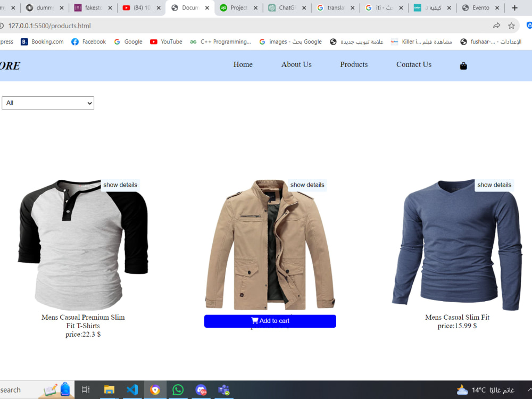Image resolution: width=532 pixels, height=399 pixels.
Task: Switch to the dummy tab
Action: pyautogui.click(x=45, y=8)
